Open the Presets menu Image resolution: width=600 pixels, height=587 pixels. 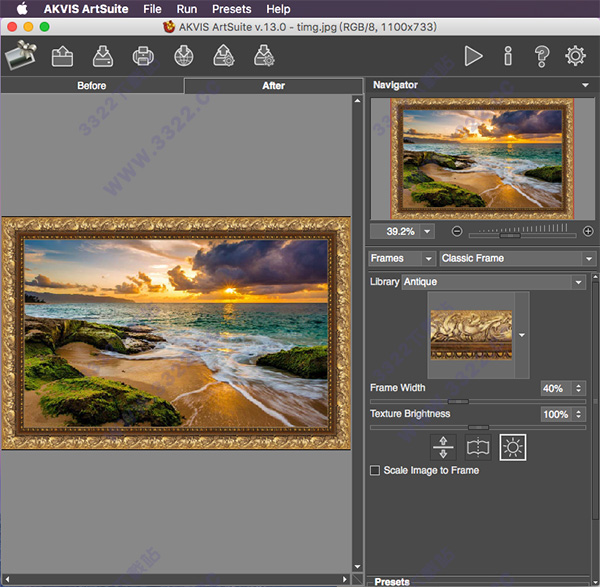pos(232,9)
